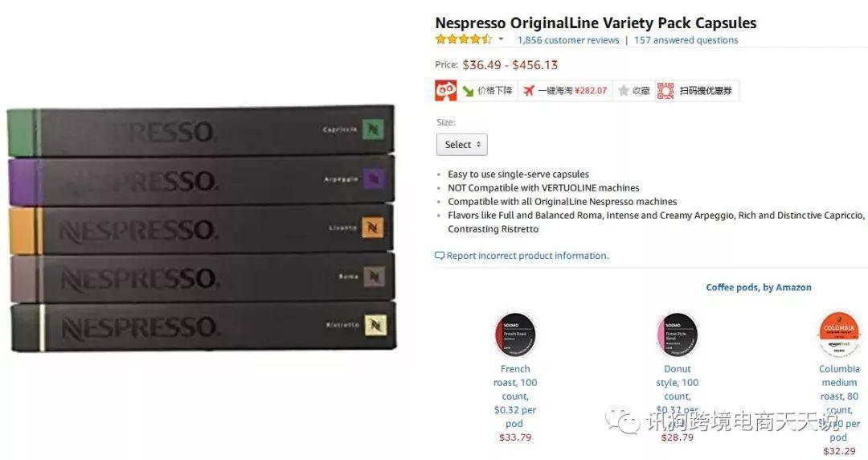The height and width of the screenshot is (460, 868).
Task: Click the green price drop arrow icon
Action: tap(469, 91)
